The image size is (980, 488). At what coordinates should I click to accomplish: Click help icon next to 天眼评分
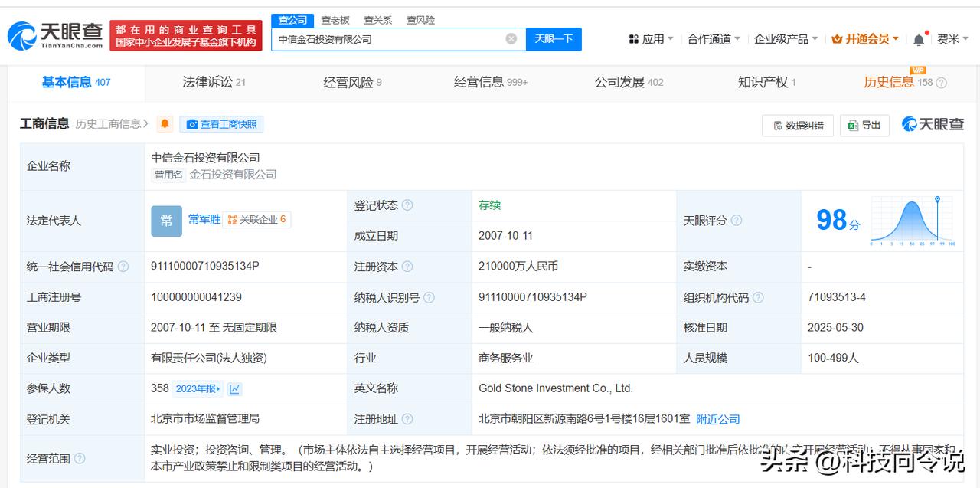(737, 221)
